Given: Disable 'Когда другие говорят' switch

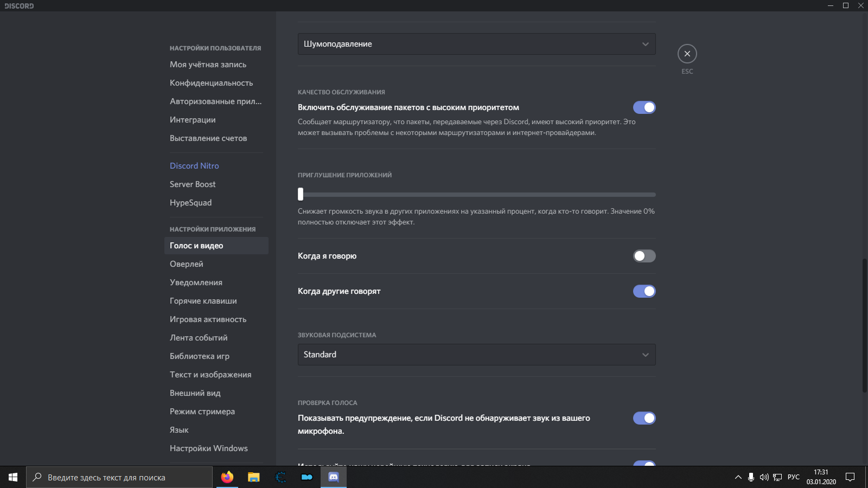Looking at the screenshot, I should click(x=644, y=291).
